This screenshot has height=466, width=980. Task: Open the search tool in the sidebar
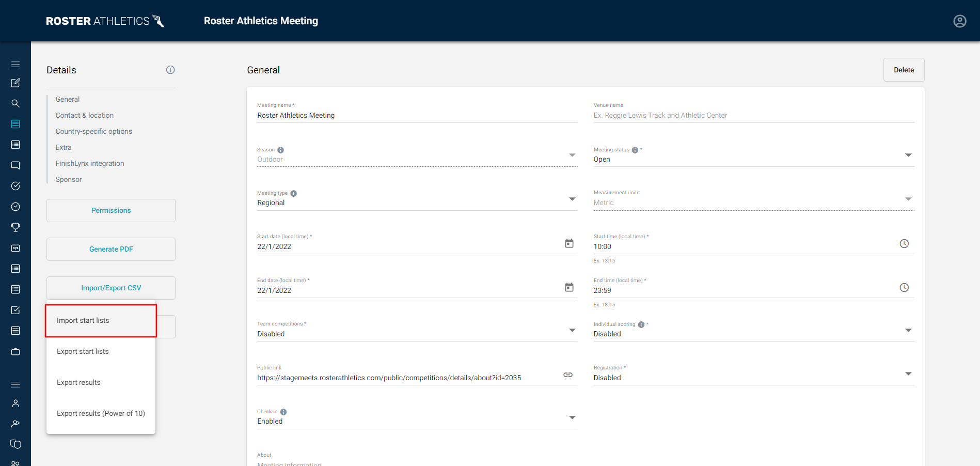click(15, 103)
